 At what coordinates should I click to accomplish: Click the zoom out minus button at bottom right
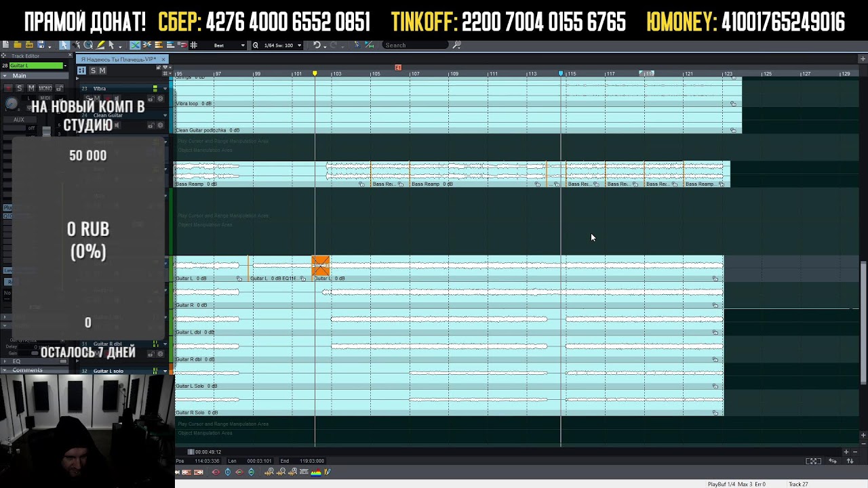855,452
